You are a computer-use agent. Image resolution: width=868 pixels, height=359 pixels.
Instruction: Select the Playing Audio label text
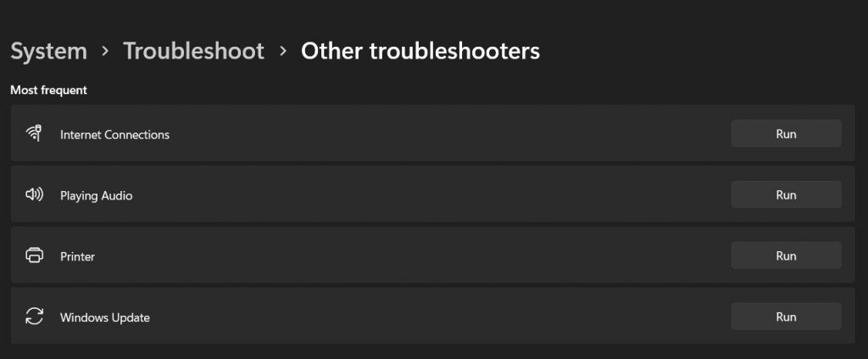[x=96, y=195]
